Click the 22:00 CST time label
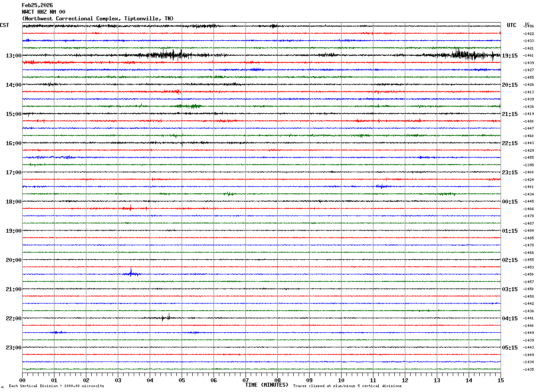 [13, 319]
